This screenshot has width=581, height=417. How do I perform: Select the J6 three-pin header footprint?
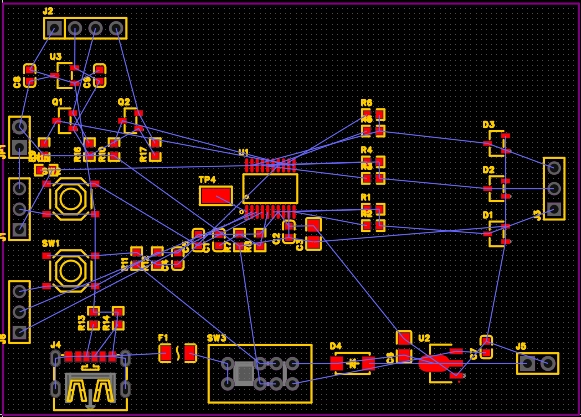click(x=19, y=312)
